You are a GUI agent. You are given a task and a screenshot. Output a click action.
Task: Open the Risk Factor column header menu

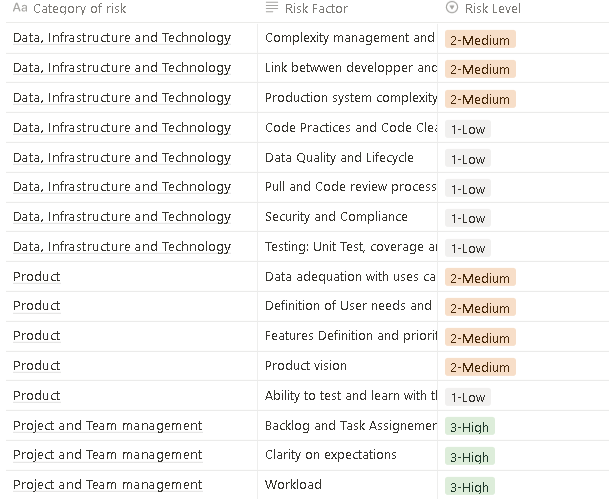pyautogui.click(x=316, y=9)
